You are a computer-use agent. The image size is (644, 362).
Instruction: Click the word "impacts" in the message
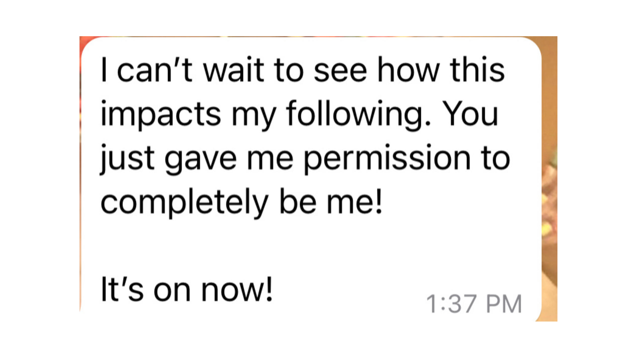(160, 115)
